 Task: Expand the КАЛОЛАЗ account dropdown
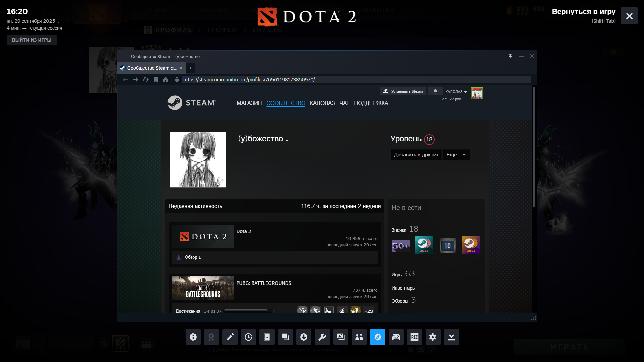tap(455, 91)
